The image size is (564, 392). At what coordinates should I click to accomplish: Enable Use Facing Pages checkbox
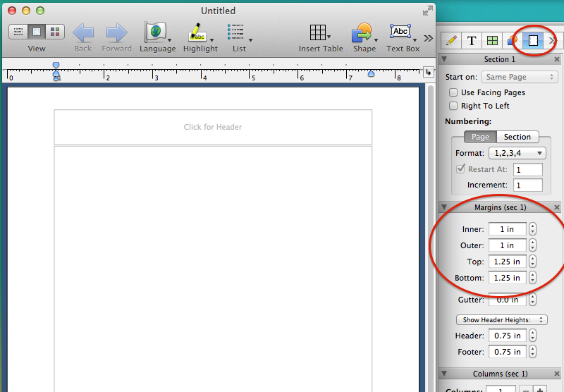[x=453, y=92]
